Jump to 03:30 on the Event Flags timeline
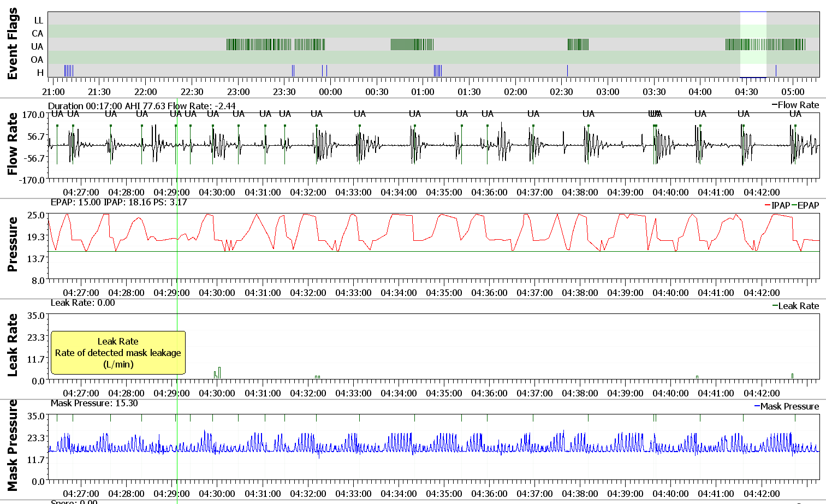Screen dimensions: 826x504 pos(654,92)
